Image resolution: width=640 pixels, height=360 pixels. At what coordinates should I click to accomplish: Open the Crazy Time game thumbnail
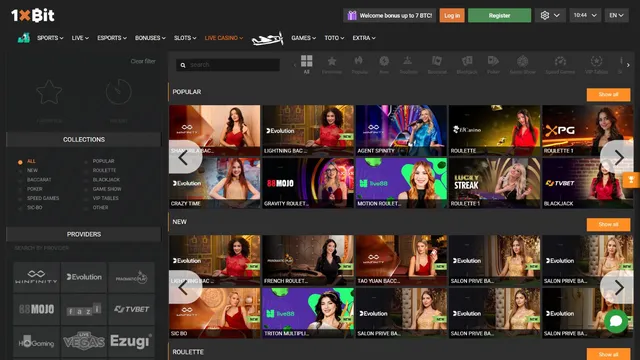pos(214,183)
